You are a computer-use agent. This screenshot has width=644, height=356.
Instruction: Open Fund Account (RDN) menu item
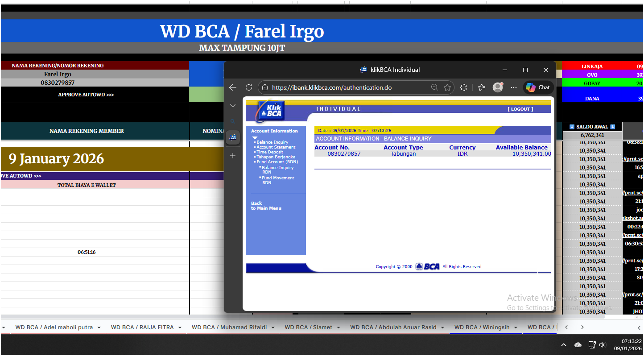point(277,162)
